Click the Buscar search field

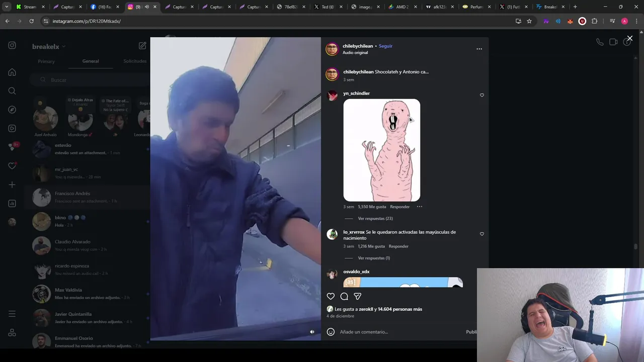coord(89,80)
